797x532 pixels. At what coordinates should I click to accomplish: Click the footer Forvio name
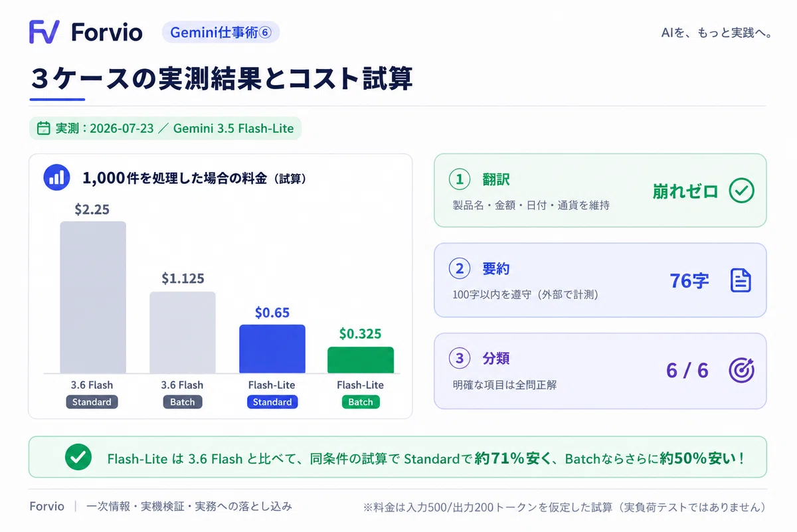click(47, 506)
